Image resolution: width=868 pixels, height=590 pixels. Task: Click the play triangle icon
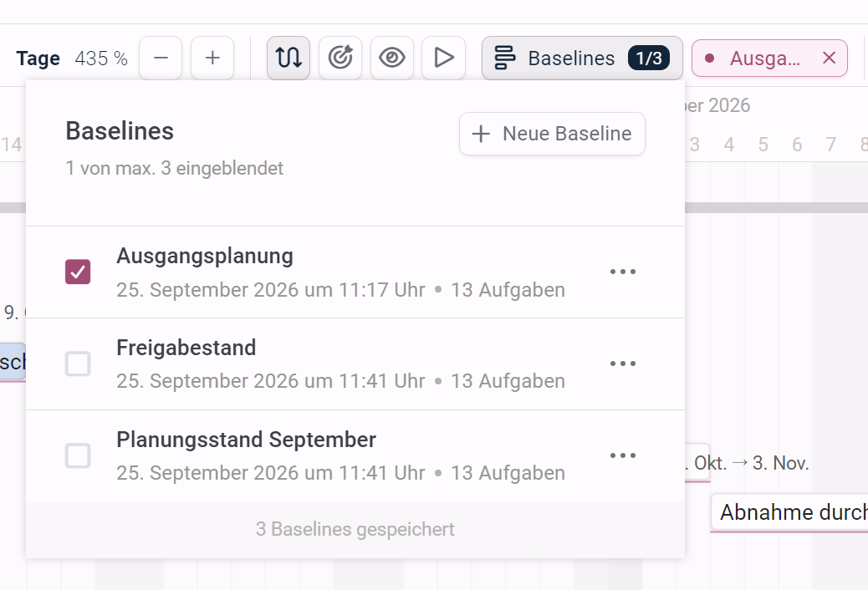(x=443, y=58)
